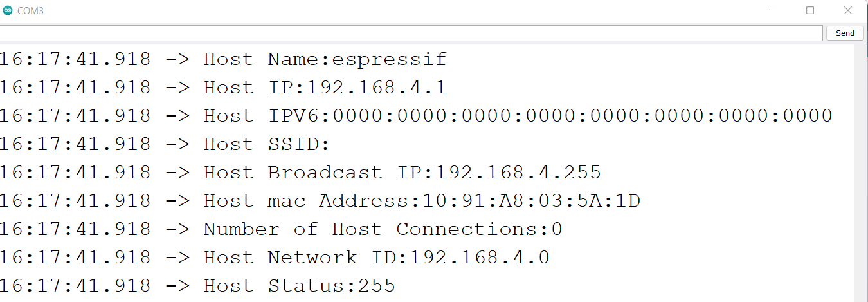Click the Host Broadcast IP:192.168.4.255 line
Screen dimensions: 868x302
(x=300, y=173)
